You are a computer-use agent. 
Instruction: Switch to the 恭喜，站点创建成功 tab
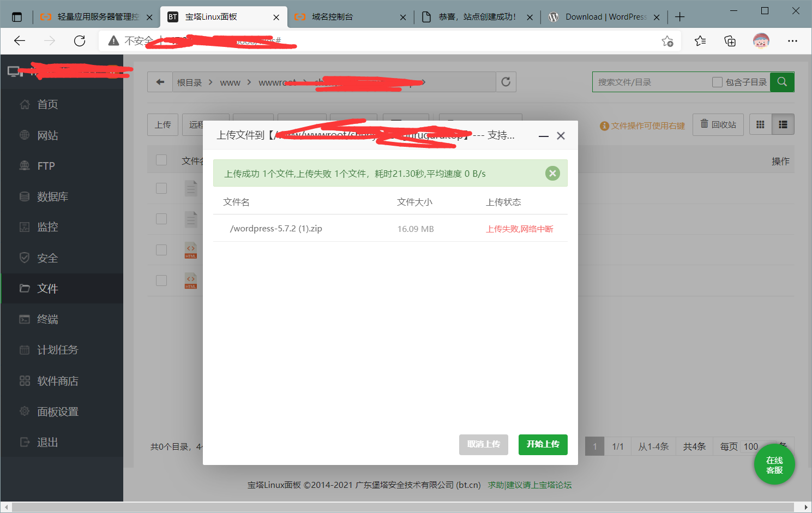click(477, 17)
